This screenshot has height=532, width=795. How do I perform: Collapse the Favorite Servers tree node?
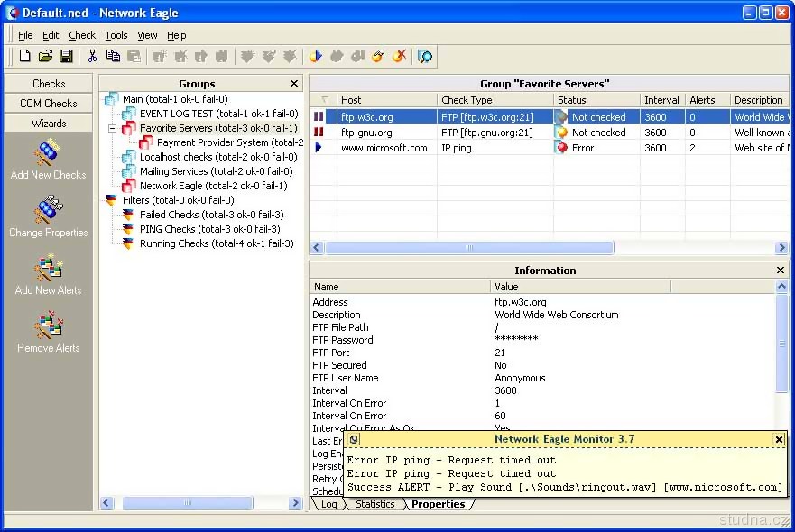coord(113,128)
